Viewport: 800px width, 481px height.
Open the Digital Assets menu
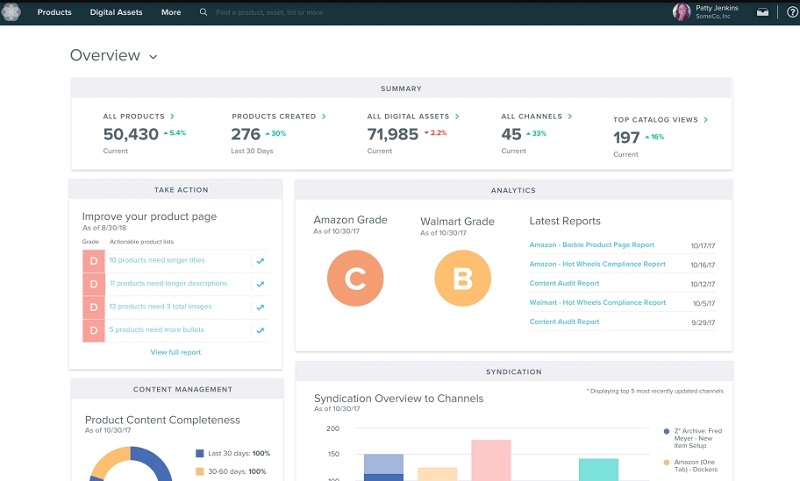pos(116,12)
